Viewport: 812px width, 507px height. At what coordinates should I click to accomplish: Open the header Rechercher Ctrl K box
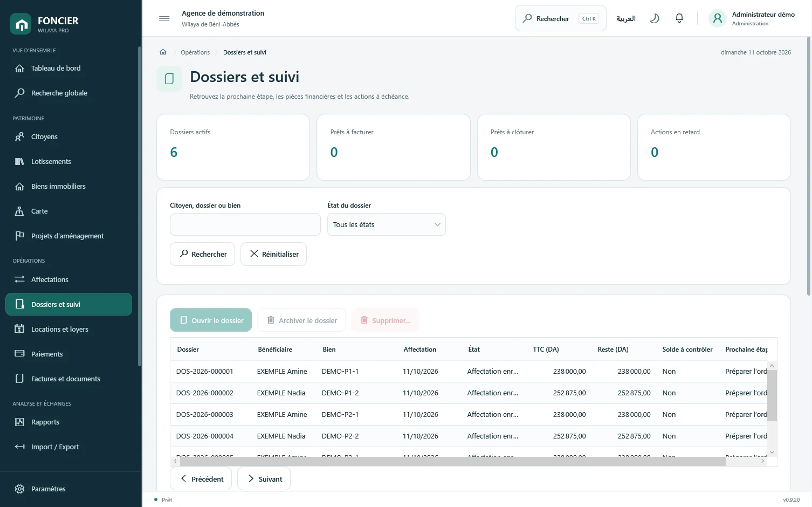coord(561,18)
